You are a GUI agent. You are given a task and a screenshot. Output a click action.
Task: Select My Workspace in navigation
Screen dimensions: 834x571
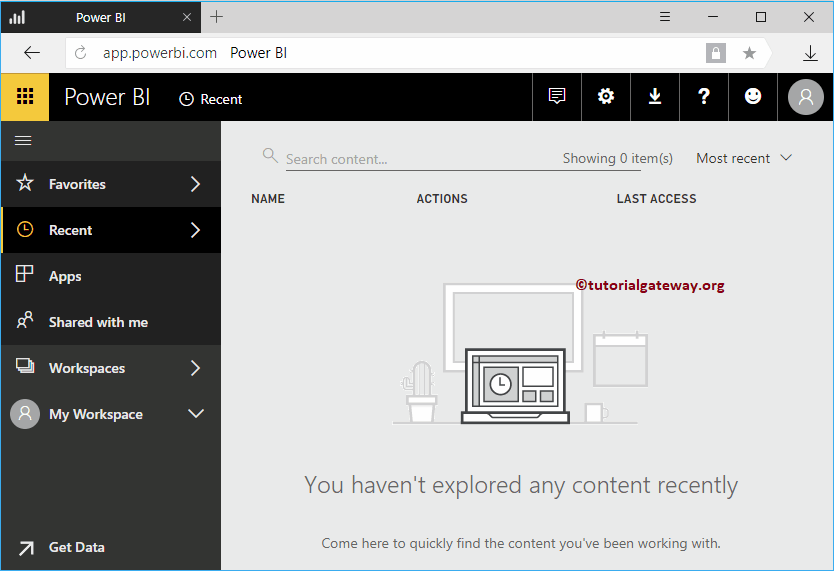(x=111, y=414)
